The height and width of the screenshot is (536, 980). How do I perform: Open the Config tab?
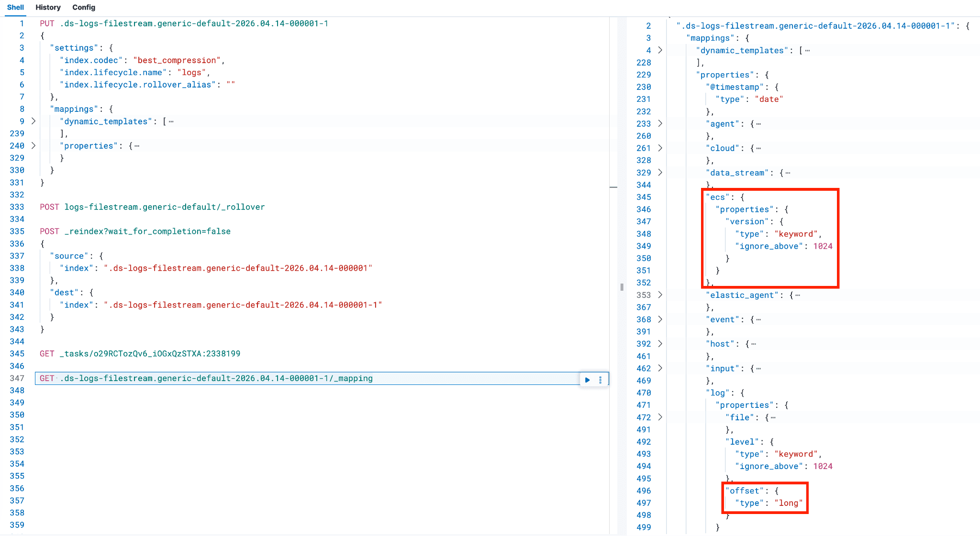(84, 7)
